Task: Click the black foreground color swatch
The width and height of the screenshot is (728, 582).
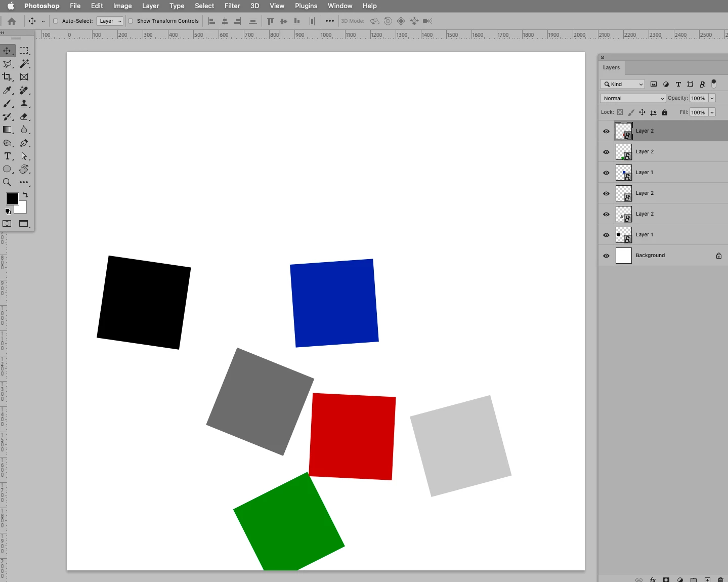Action: (12, 199)
